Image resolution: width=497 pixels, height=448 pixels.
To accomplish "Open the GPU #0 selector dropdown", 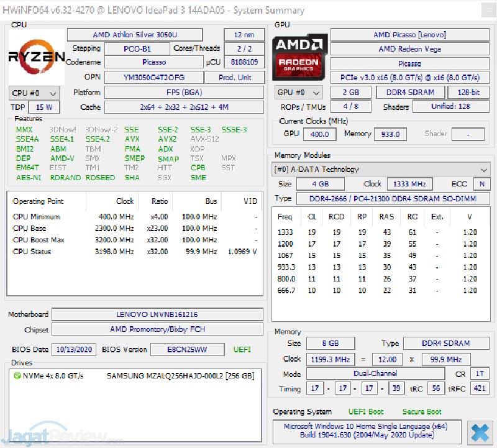I will (299, 93).
